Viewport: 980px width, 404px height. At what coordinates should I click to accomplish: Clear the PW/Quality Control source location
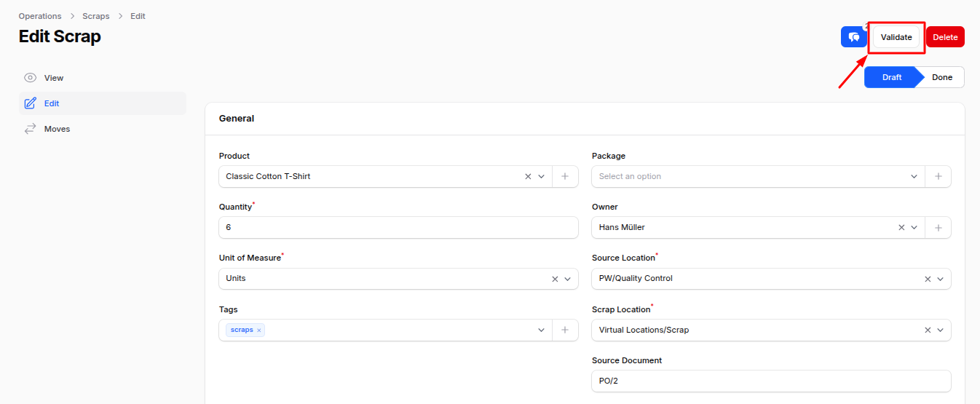click(928, 279)
